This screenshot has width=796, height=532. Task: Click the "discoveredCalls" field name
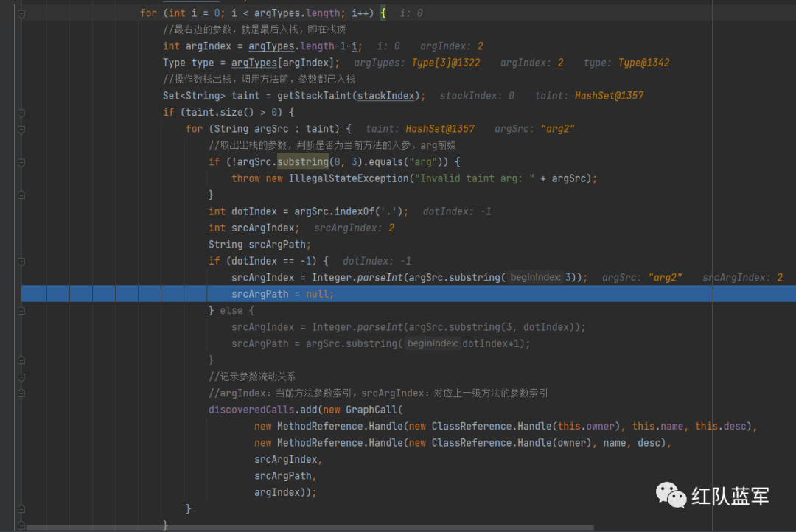[251, 410]
